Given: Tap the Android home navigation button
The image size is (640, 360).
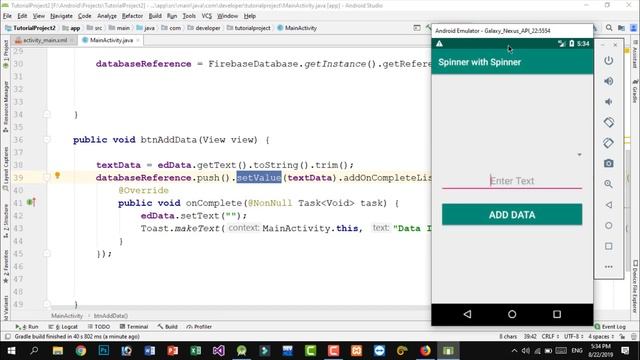Looking at the screenshot, I should [512, 314].
